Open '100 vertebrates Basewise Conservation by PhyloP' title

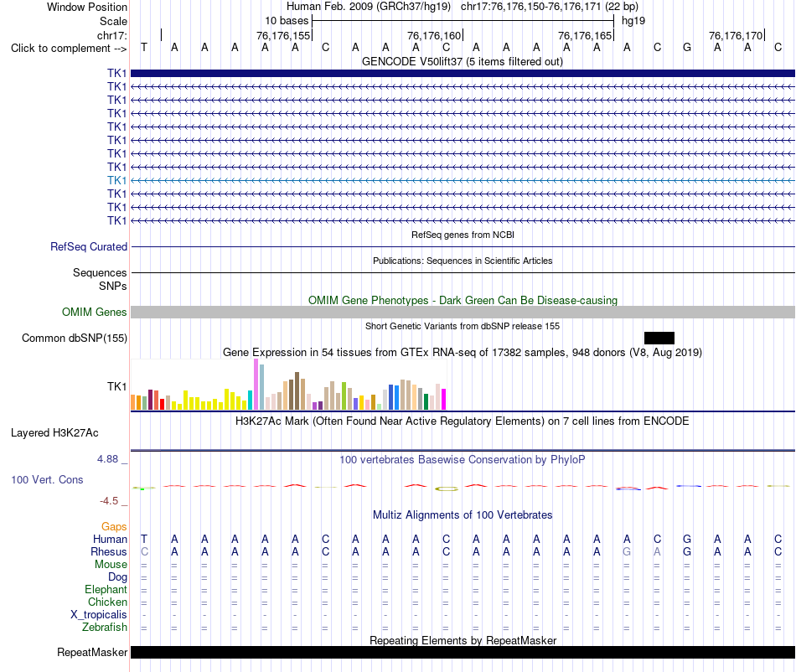click(463, 459)
